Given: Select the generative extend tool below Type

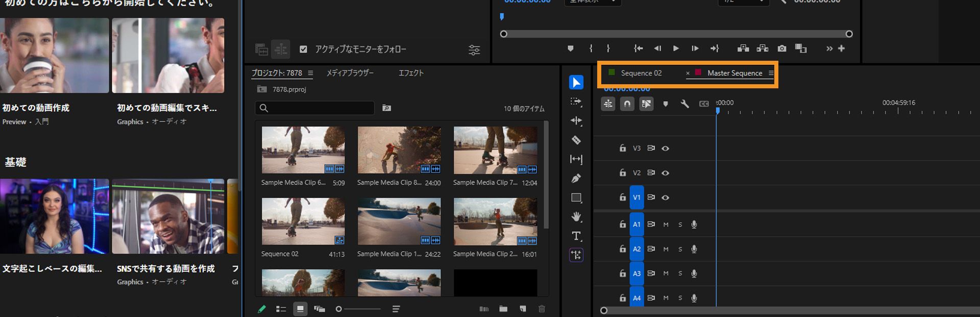Looking at the screenshot, I should (x=576, y=255).
